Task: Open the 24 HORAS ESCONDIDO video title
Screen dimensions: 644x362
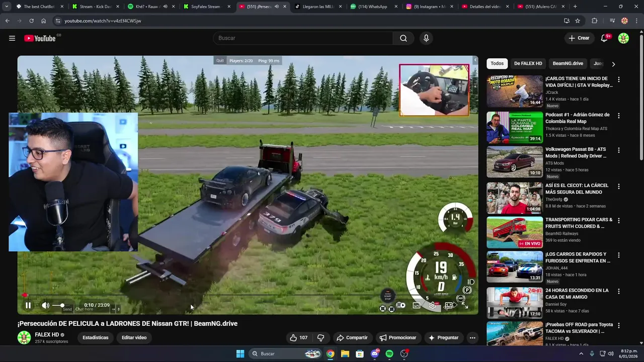Action: coord(577,294)
